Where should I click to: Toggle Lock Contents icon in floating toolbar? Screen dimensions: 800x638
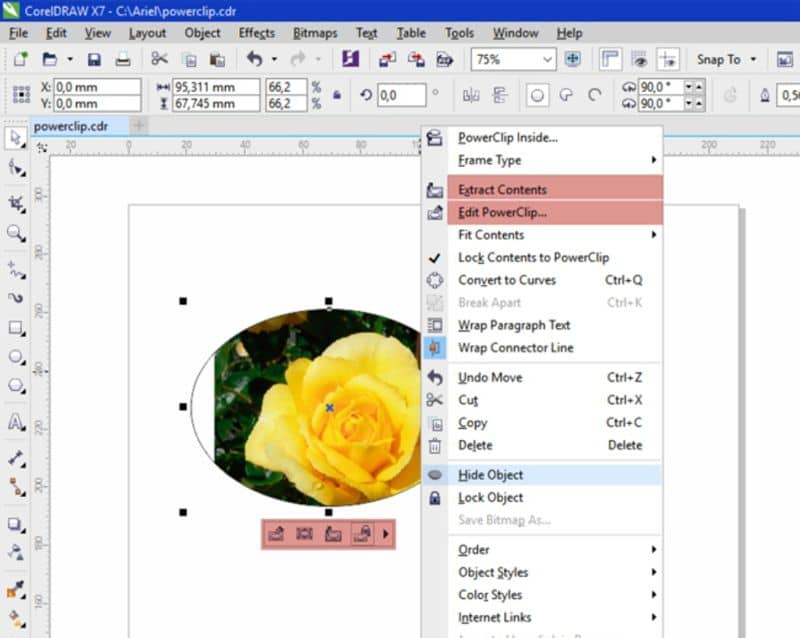[x=362, y=534]
